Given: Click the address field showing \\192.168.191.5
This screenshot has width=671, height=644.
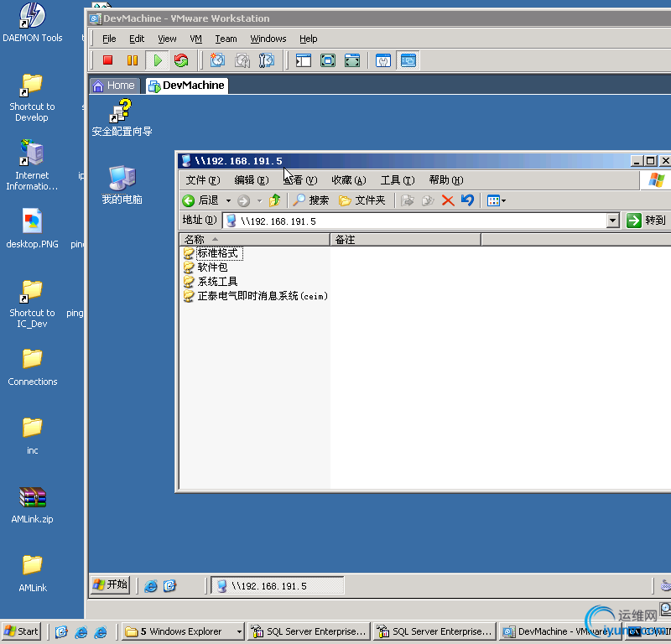Looking at the screenshot, I should pos(415,221).
